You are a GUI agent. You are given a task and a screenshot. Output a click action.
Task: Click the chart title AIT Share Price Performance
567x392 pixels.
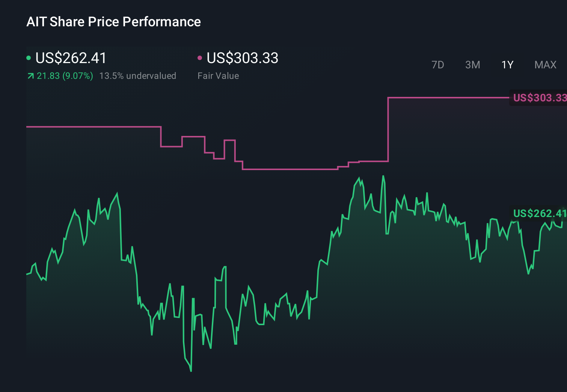113,22
